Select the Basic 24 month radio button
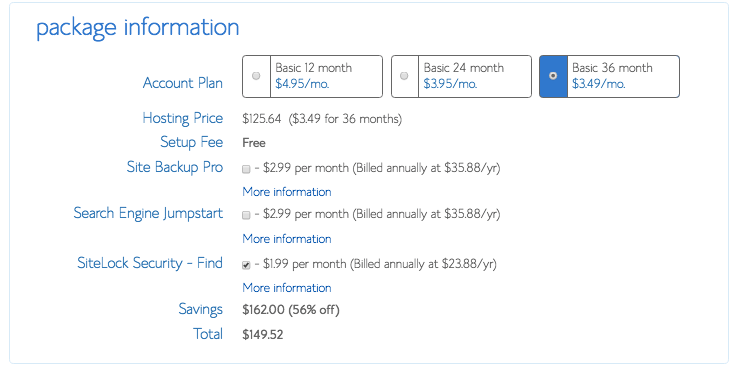The image size is (751, 378). point(404,76)
